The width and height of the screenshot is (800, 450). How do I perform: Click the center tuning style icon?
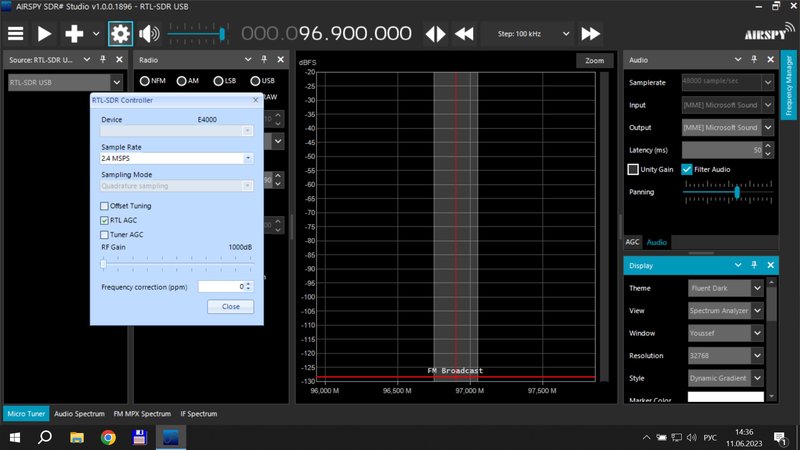pos(435,34)
